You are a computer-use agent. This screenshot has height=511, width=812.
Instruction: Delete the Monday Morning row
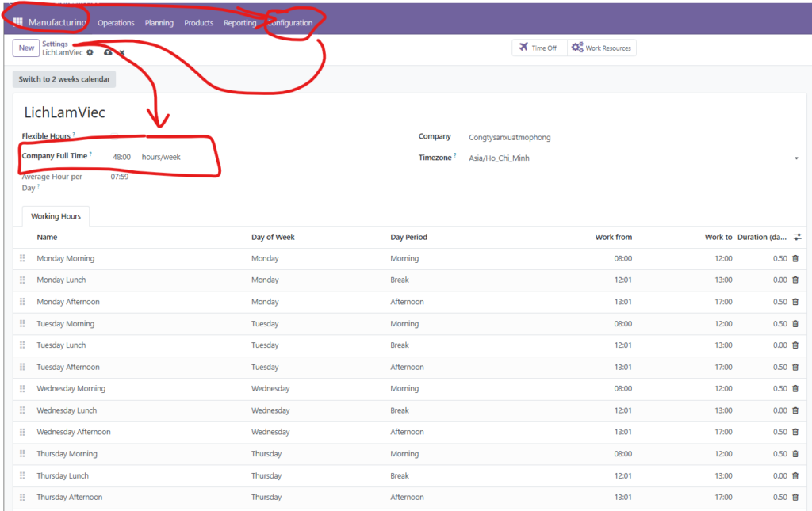tap(795, 258)
